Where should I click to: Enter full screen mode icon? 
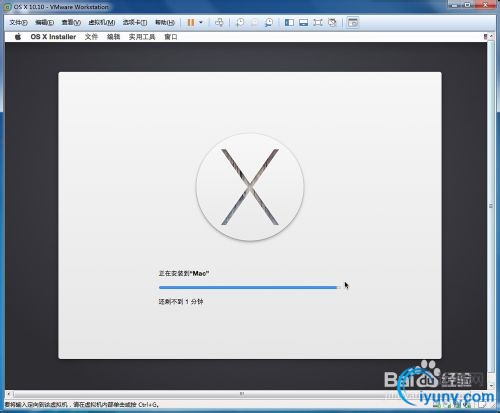[x=318, y=22]
